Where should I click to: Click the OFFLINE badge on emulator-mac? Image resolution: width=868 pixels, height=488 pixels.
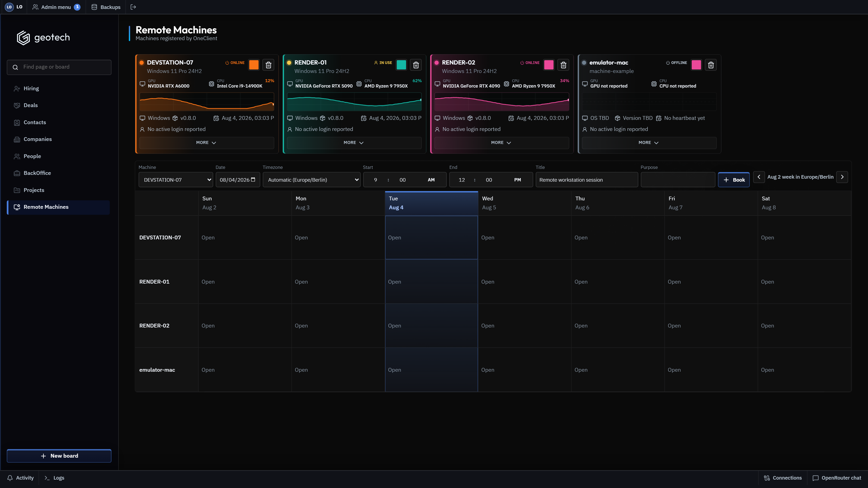tap(676, 63)
